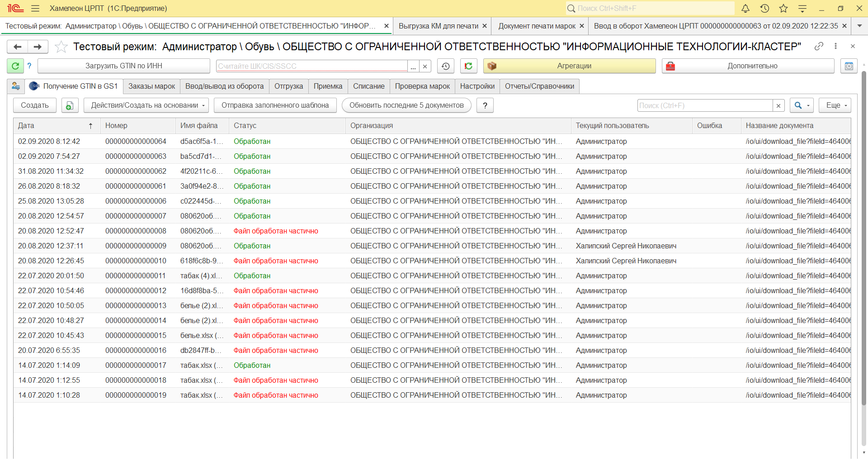Open the search magnifier dropdown

coord(802,105)
